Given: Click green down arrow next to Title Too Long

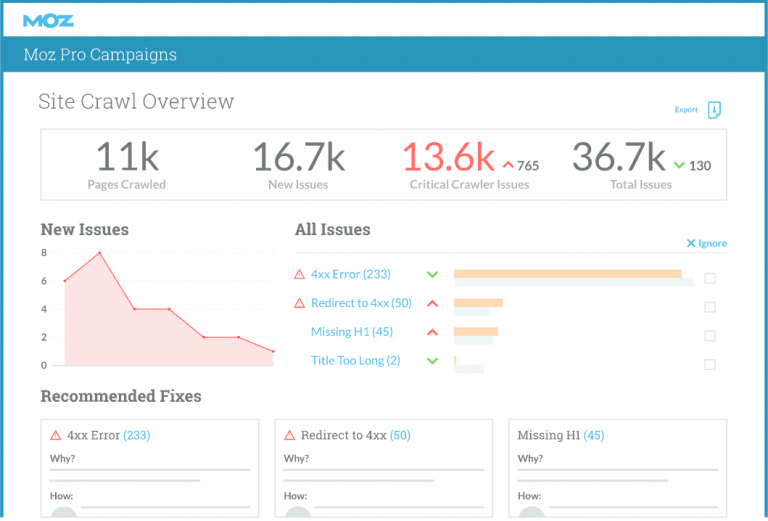Looking at the screenshot, I should [x=432, y=361].
